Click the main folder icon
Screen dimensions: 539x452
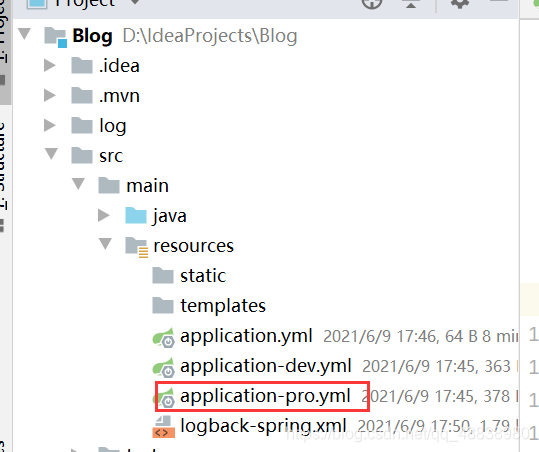point(109,186)
